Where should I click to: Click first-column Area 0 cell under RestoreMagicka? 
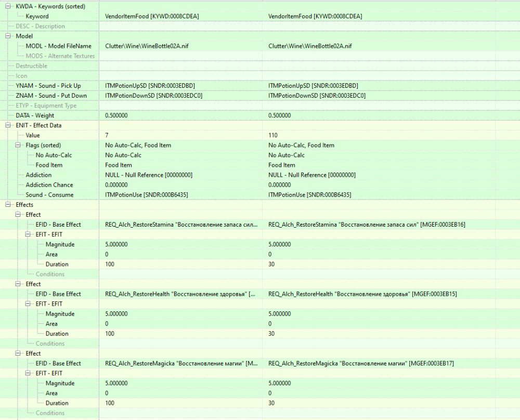[x=181, y=393]
